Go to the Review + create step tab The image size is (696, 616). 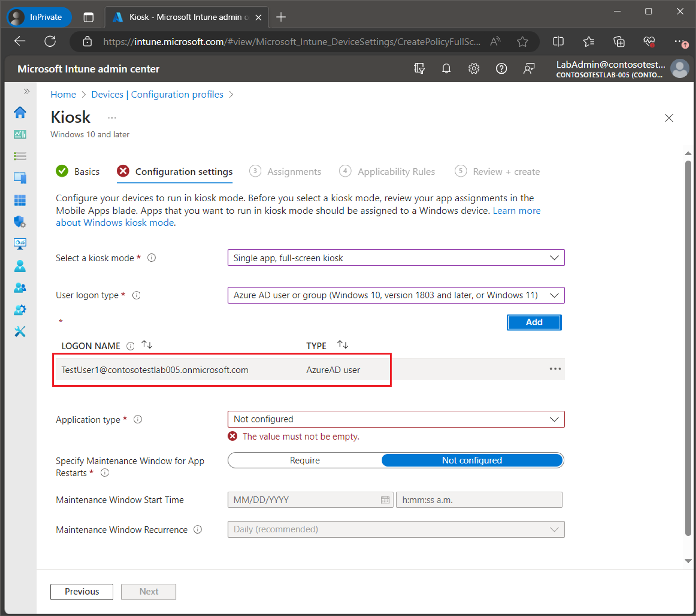498,172
